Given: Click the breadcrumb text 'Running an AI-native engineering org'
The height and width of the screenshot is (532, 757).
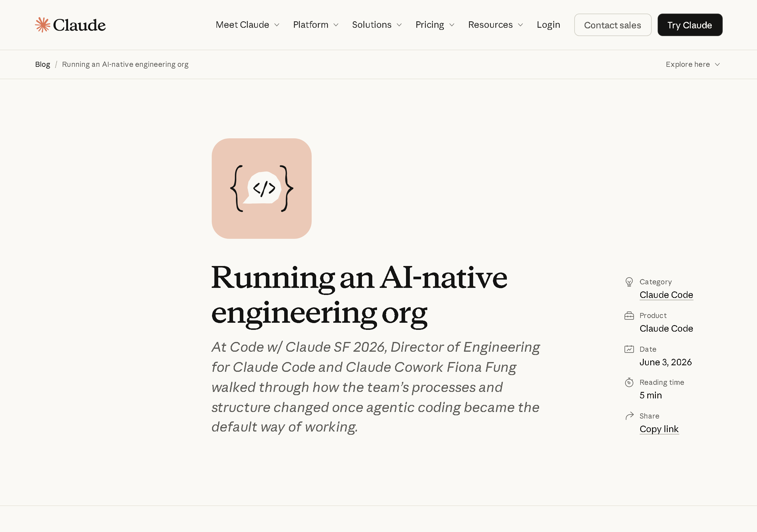Looking at the screenshot, I should point(125,64).
